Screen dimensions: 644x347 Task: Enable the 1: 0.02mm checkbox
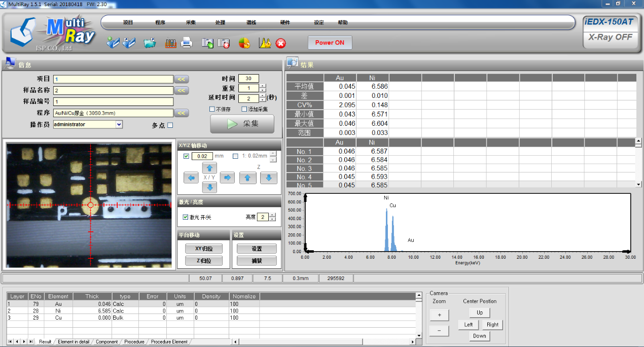click(235, 156)
